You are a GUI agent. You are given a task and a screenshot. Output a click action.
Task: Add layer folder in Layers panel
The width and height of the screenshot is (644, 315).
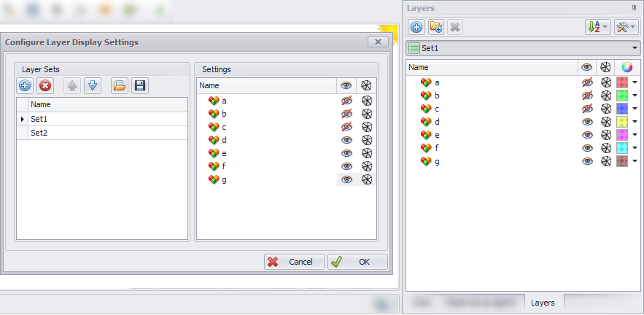(x=435, y=28)
